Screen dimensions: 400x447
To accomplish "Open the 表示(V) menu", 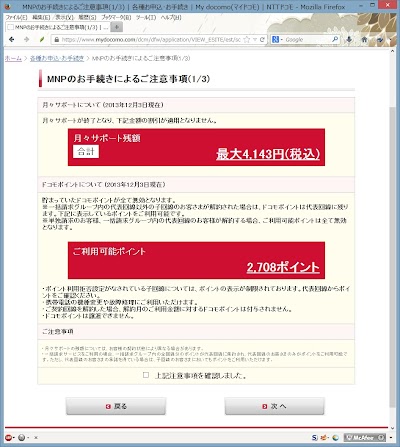I will click(64, 17).
